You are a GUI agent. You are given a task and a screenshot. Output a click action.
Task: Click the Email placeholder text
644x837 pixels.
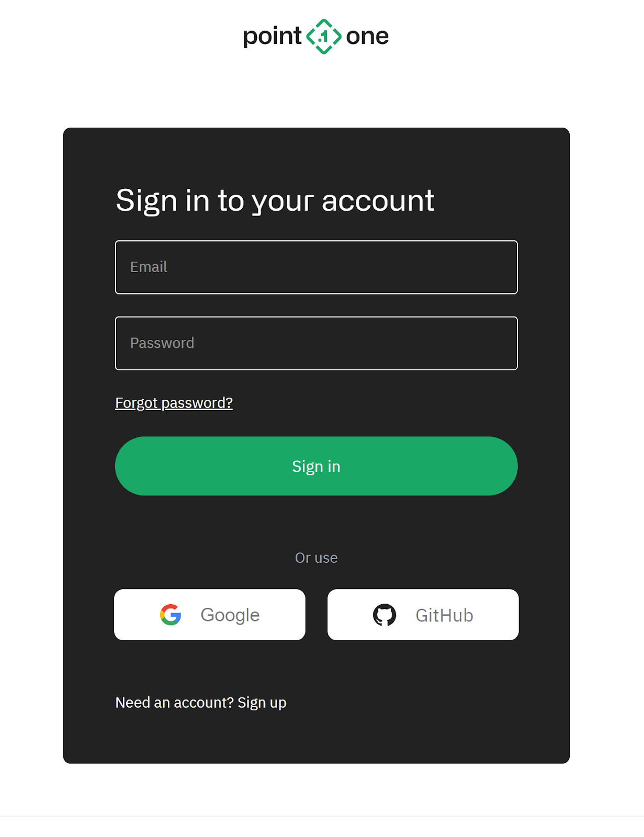[149, 267]
